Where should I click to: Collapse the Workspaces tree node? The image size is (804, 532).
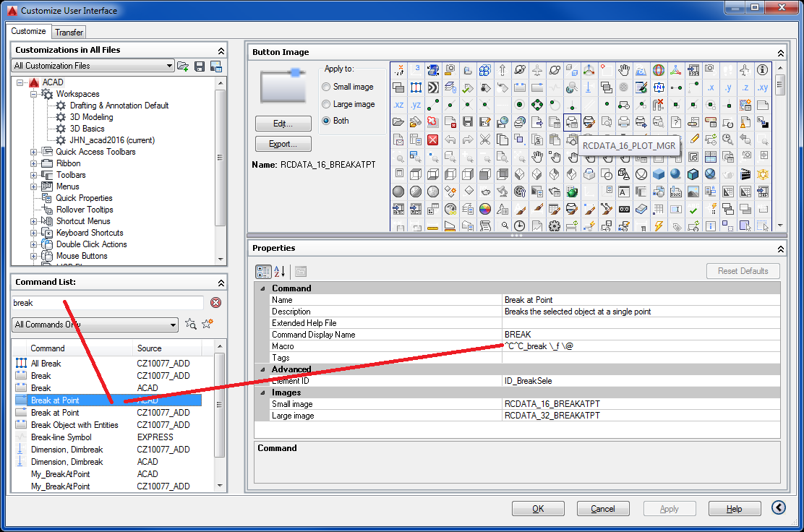pyautogui.click(x=34, y=94)
